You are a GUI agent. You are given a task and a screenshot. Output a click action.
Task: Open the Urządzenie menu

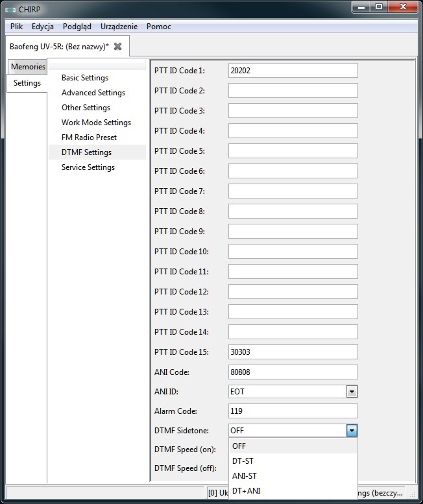(119, 27)
